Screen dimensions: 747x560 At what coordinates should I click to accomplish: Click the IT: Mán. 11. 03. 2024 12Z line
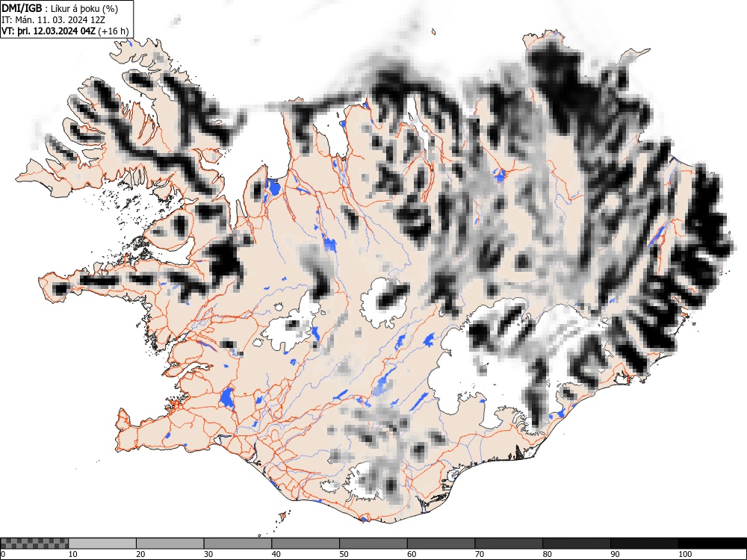[x=53, y=20]
